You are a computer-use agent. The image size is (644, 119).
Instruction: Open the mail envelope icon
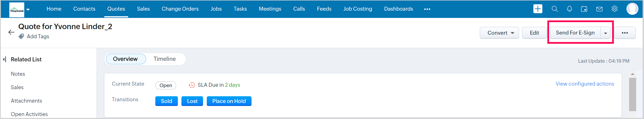[x=599, y=9]
